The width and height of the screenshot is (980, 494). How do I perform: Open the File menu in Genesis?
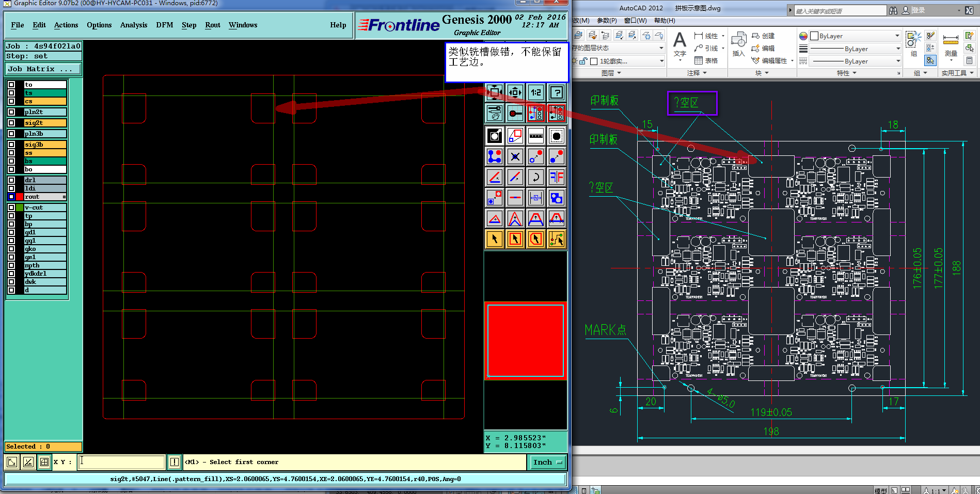tap(18, 25)
